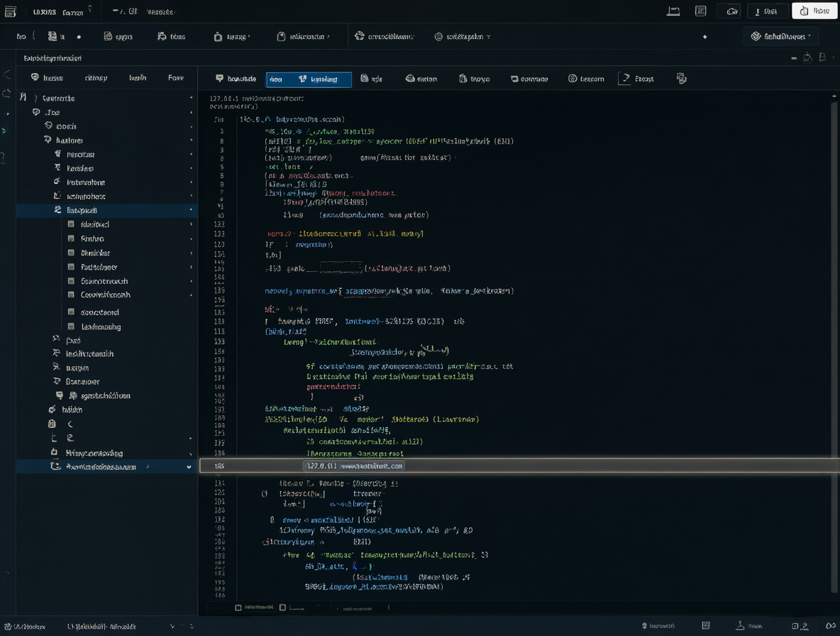Click the green arrow icon in left activity strip
The width and height of the screenshot is (840, 636).
click(x=4, y=130)
